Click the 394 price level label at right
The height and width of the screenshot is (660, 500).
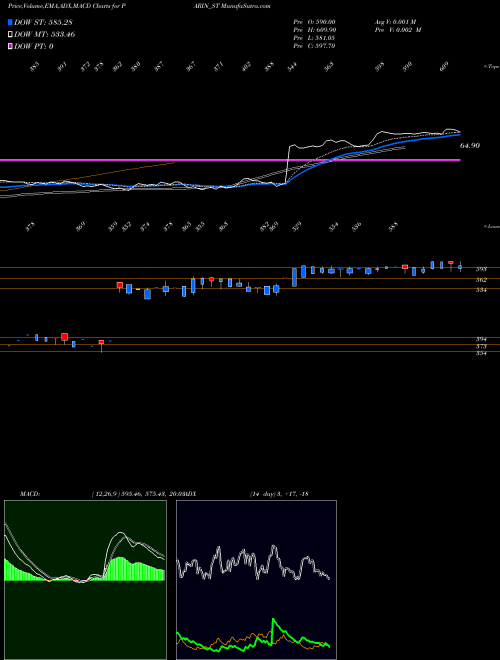[x=481, y=339]
